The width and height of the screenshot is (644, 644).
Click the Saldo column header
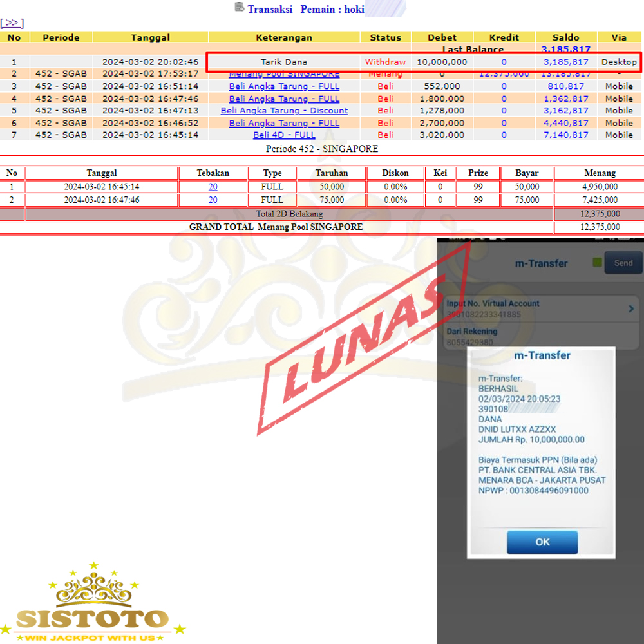[565, 37]
